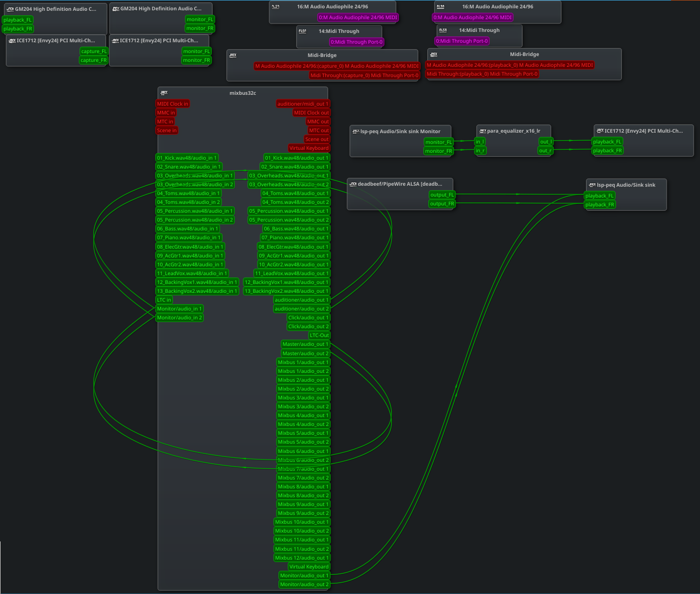Select the 05_Percussion.wav48/audio_in 1 port
700x594 pixels.
(x=195, y=211)
